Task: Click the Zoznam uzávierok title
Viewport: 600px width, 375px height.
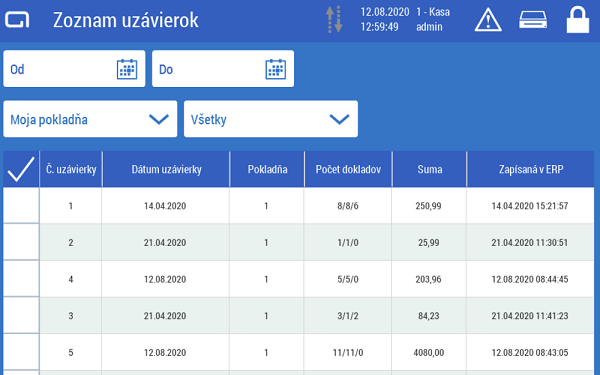Action: point(126,20)
